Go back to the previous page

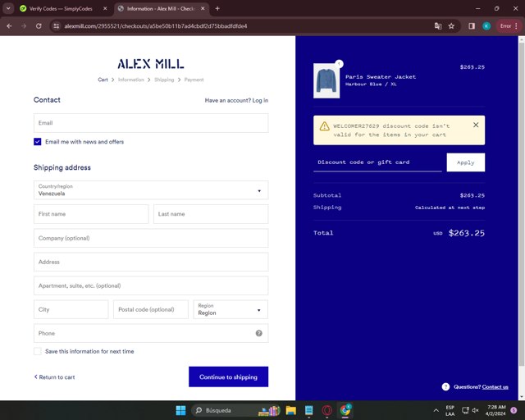pos(9,25)
